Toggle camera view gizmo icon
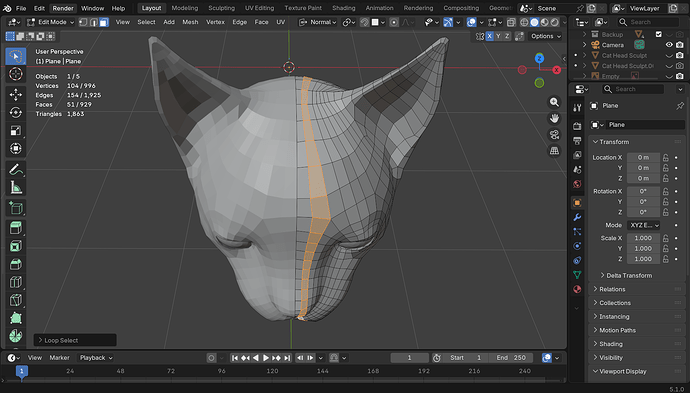Viewport: 690px width, 393px height. coord(554,135)
